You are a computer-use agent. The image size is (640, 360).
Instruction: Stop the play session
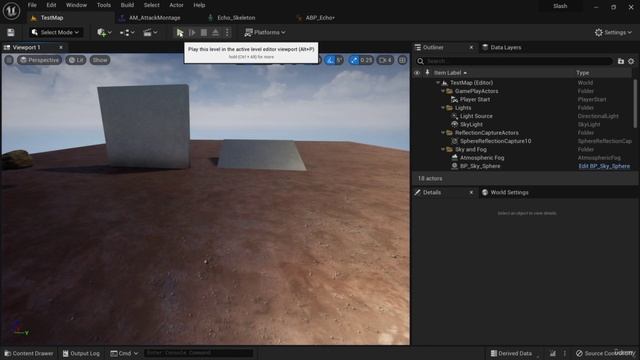click(204, 33)
